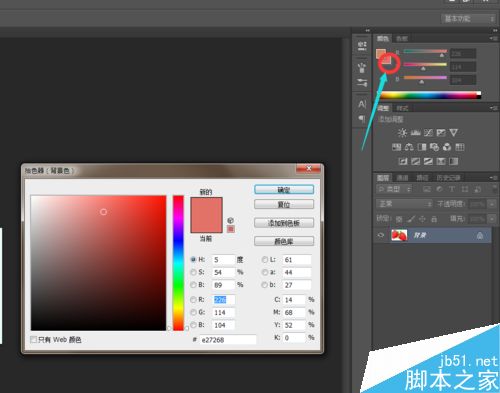Add a Threshold adjustment

coord(428,161)
